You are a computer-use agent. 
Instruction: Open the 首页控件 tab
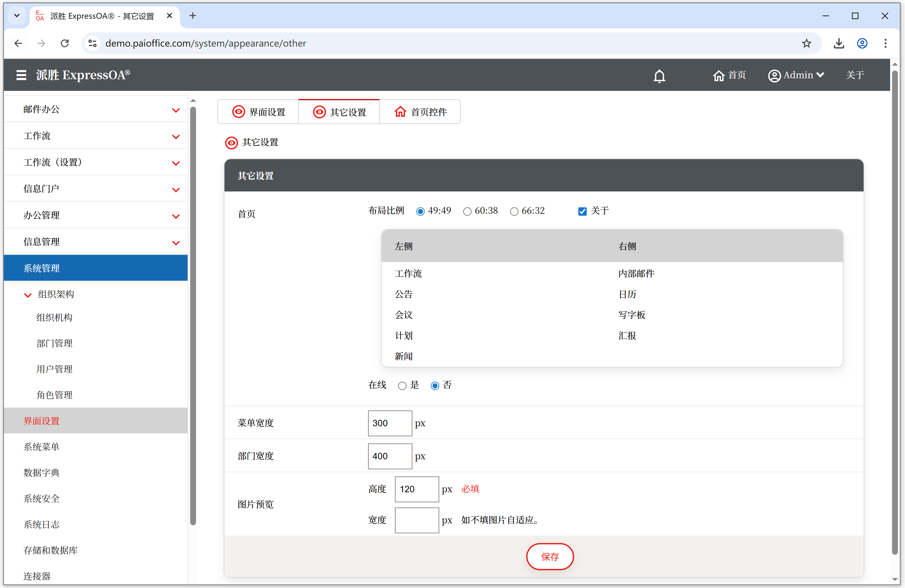[x=420, y=112]
